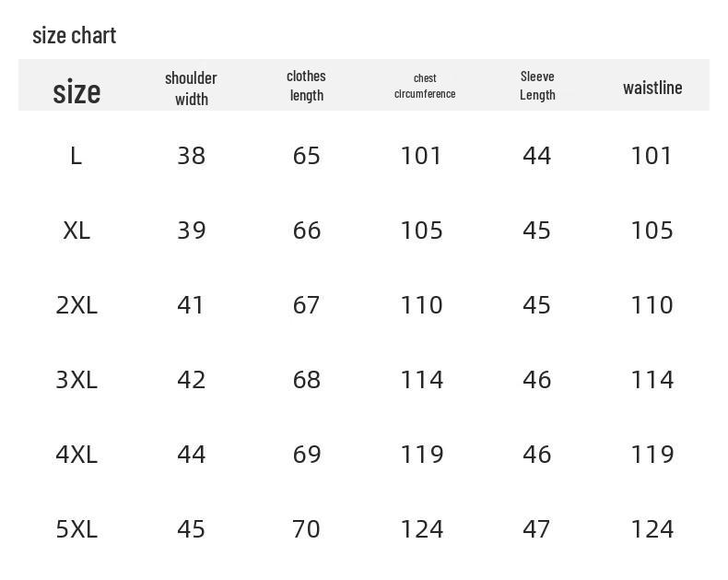Click the 'waistline' column header
This screenshot has height=580, width=728.
[x=652, y=88]
